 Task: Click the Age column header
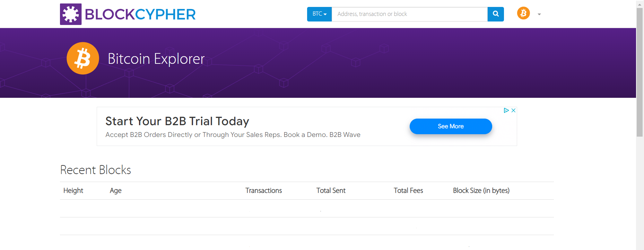tap(116, 190)
